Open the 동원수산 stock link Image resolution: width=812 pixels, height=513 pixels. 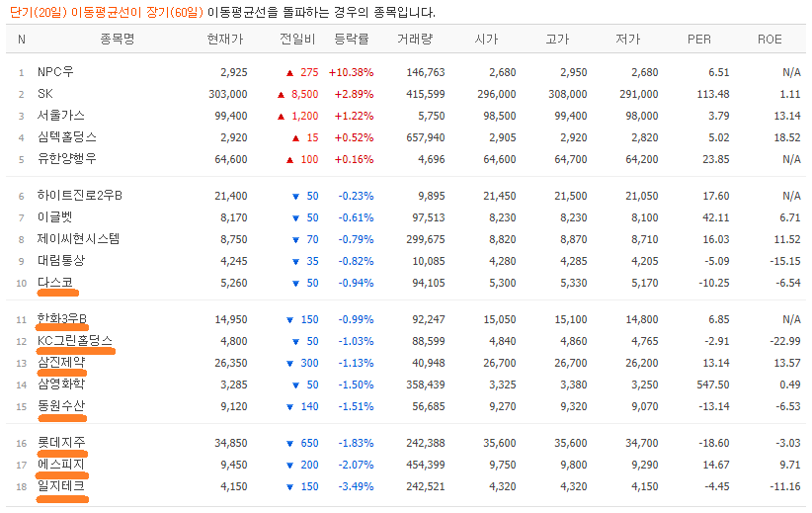click(60, 406)
